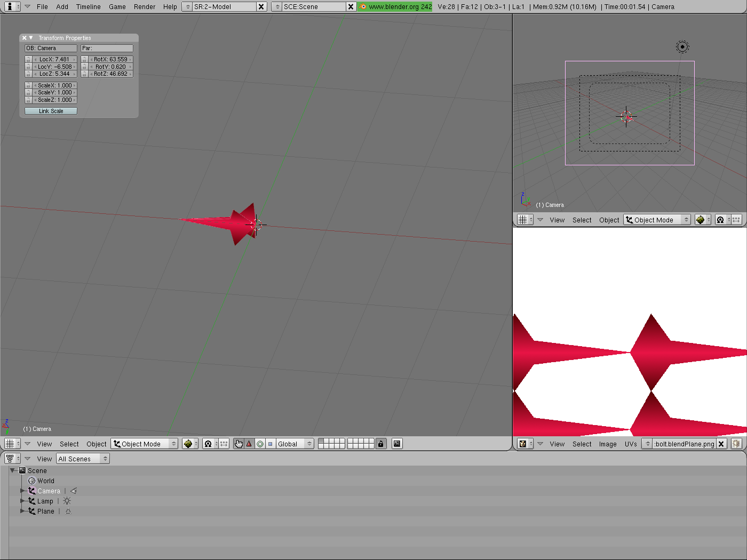Click the scale manipulator square icon

coord(271,444)
